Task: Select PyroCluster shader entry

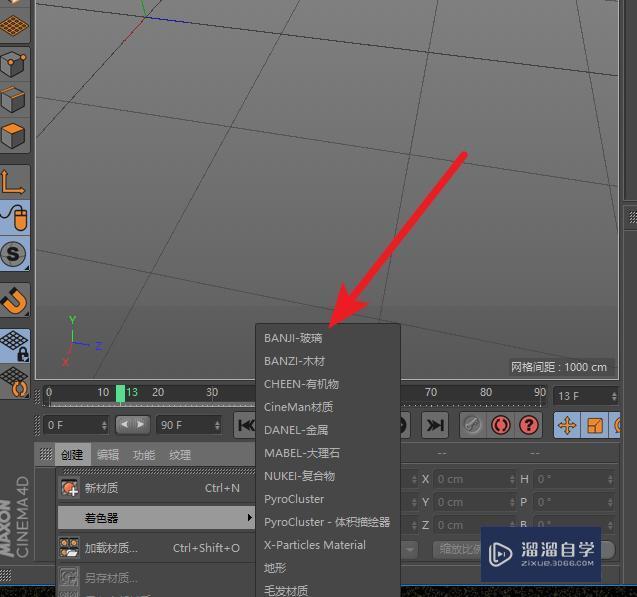Action: pyautogui.click(x=328, y=499)
